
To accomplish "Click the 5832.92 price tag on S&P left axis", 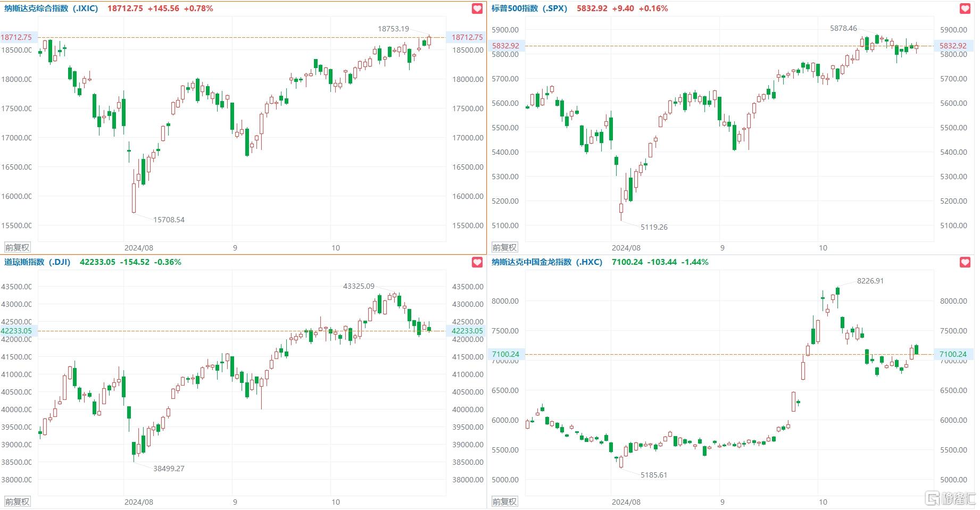I will (506, 46).
